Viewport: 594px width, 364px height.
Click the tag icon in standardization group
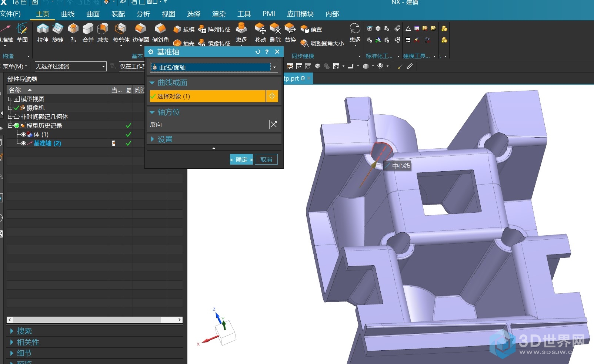click(397, 28)
